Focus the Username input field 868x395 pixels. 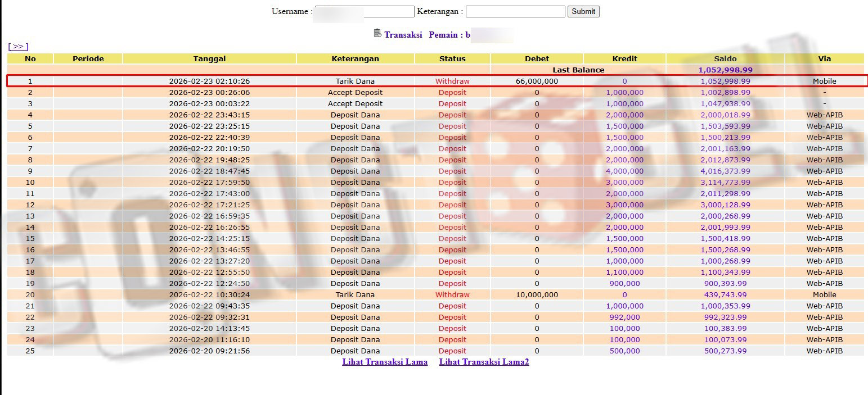[364, 11]
